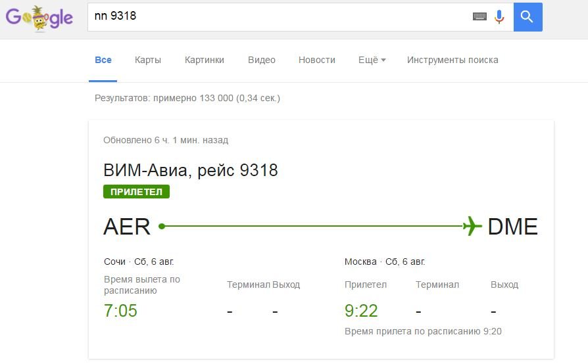This screenshot has height=364, width=588.
Task: Click 'Сочи · Сб, 6 авг.' departure text
Action: (139, 262)
